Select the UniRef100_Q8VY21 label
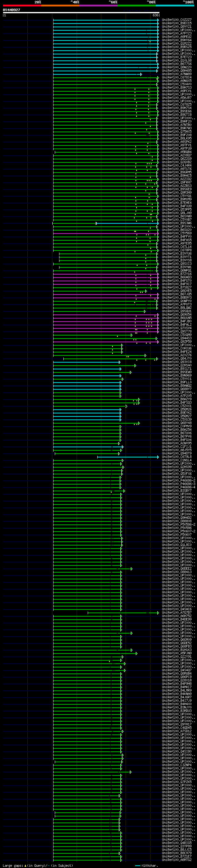 (176, 26)
